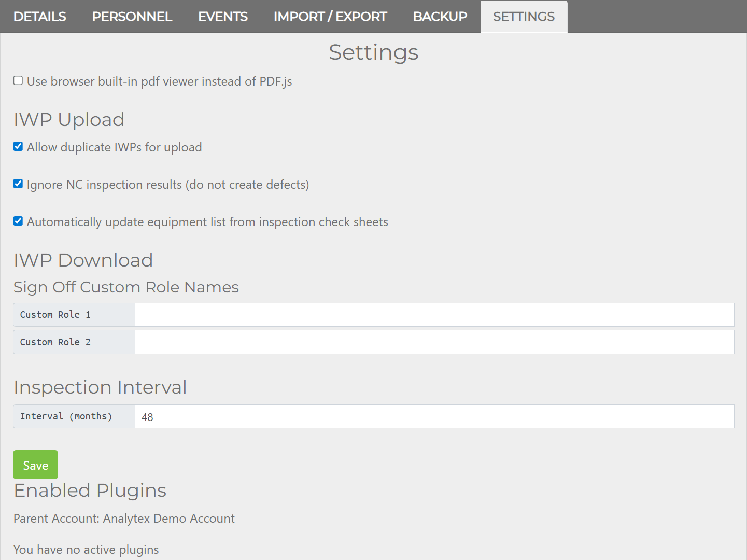Click the active Settings tab
747x560 pixels.
[x=524, y=17]
